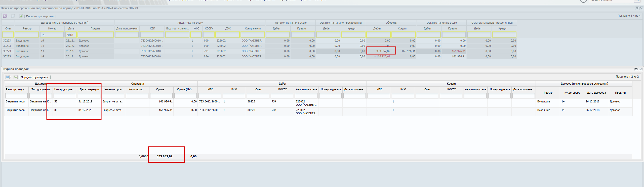
Task: Click the Реестр filter field in the report grid
Action: click(27, 35)
